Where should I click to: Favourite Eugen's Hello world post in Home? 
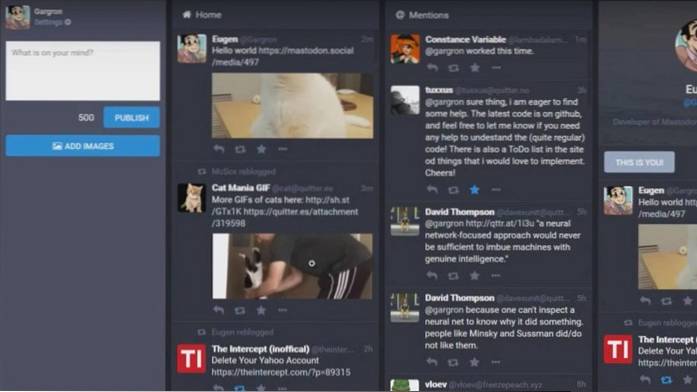[261, 149]
